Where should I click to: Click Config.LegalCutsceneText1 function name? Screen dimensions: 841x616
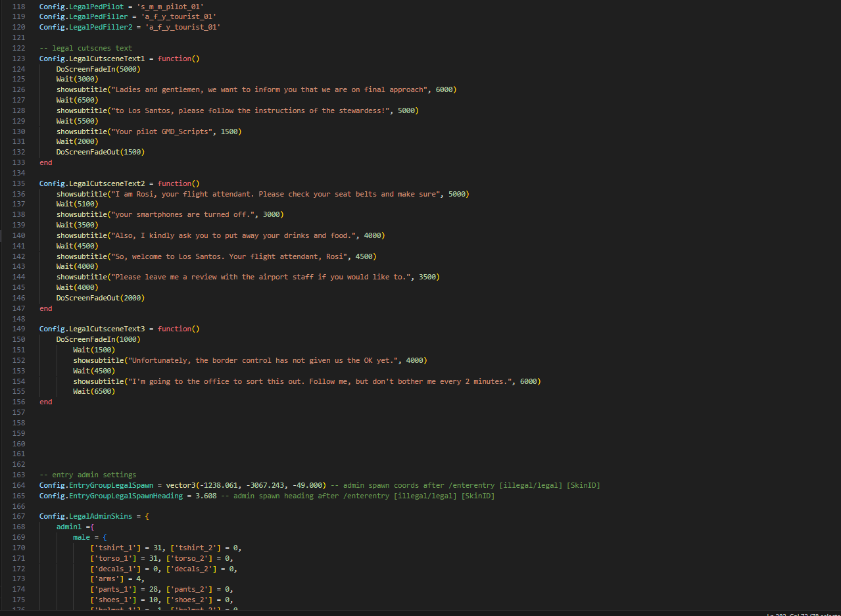92,58
